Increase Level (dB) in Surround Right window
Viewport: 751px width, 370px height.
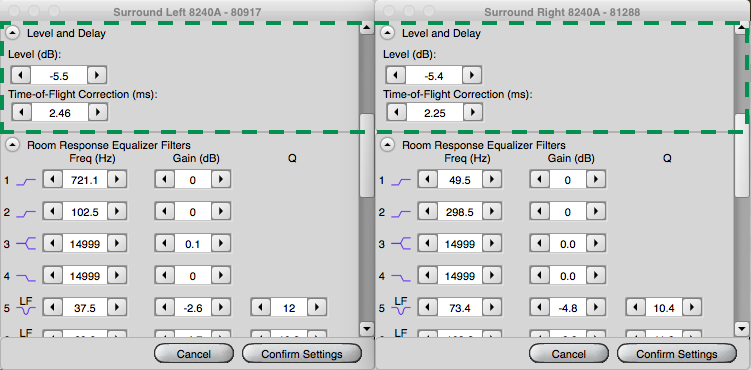[x=472, y=75]
